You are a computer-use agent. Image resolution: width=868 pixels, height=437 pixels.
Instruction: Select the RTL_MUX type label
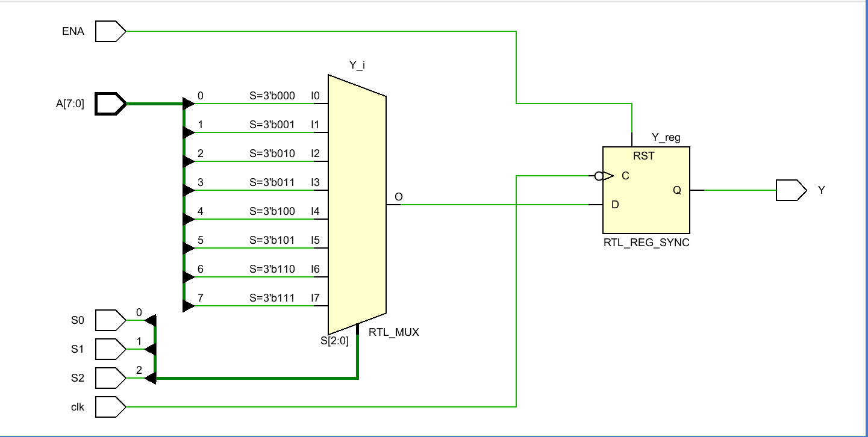point(394,332)
